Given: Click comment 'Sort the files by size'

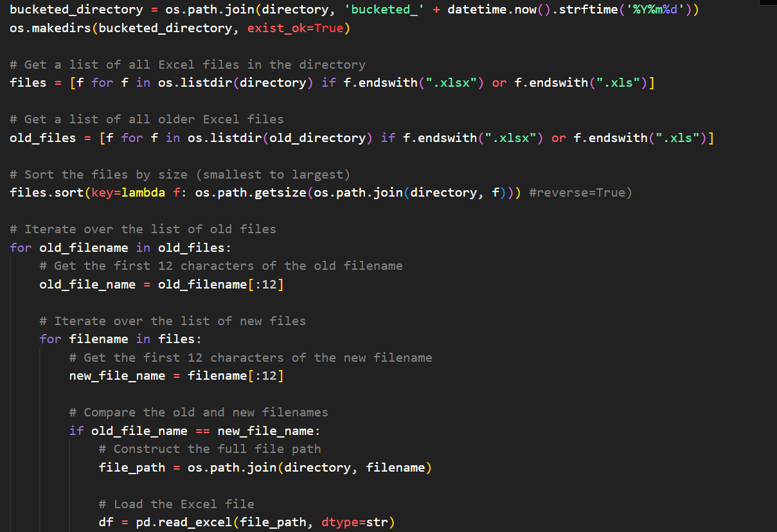Looking at the screenshot, I should [180, 175].
